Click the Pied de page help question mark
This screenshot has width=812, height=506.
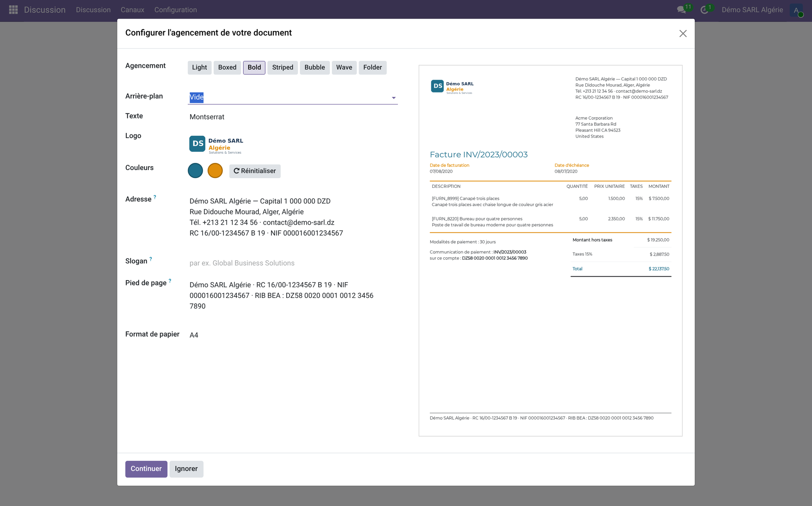(170, 281)
